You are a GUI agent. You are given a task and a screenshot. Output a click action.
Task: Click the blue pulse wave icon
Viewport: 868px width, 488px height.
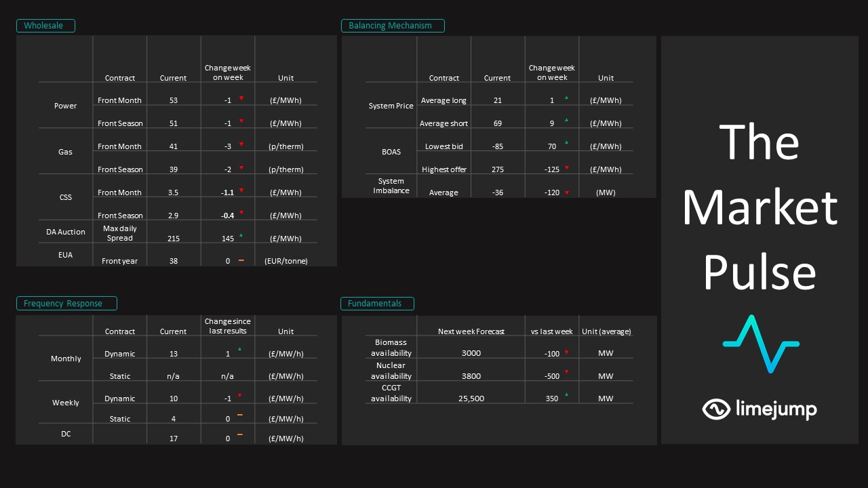coord(761,344)
